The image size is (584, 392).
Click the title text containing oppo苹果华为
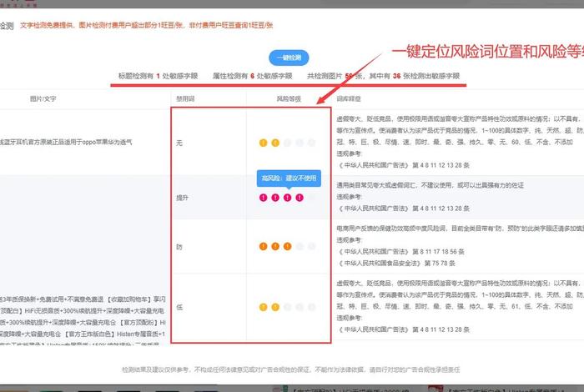(66, 143)
